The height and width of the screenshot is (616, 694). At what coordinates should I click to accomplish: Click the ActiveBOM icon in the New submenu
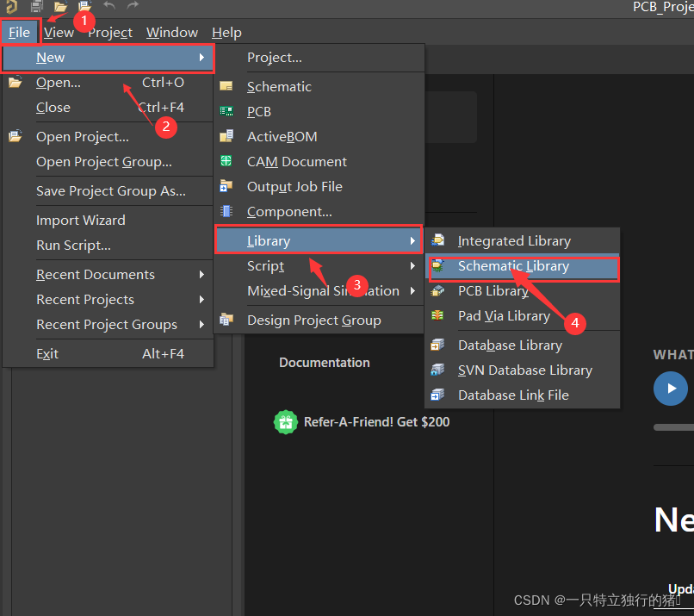[226, 136]
